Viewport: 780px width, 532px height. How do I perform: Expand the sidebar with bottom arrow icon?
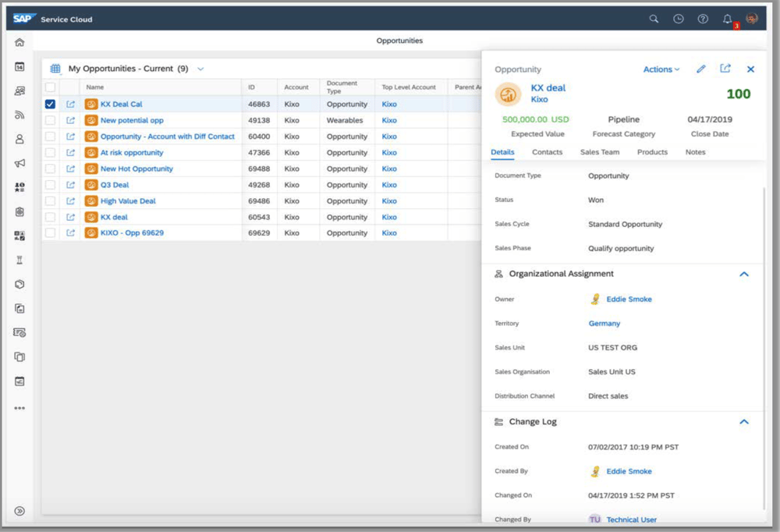click(19, 511)
